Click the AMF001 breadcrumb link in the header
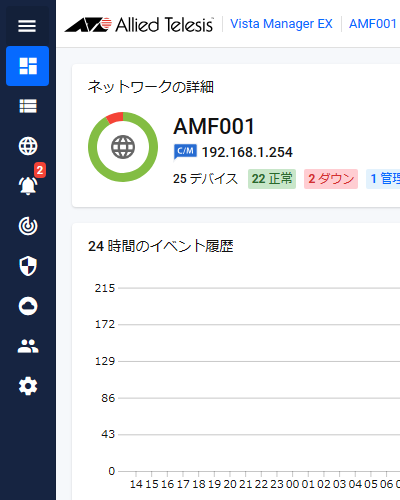The width and height of the screenshot is (400, 500). [373, 24]
